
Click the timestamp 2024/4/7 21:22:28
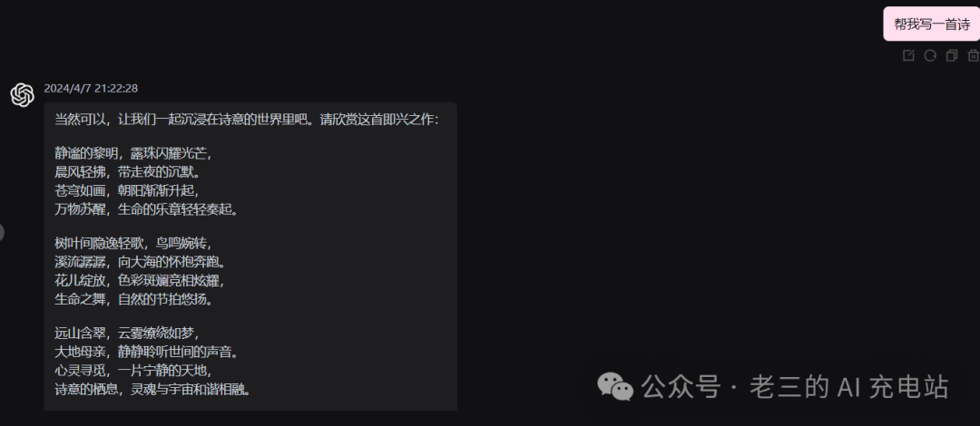pos(91,88)
